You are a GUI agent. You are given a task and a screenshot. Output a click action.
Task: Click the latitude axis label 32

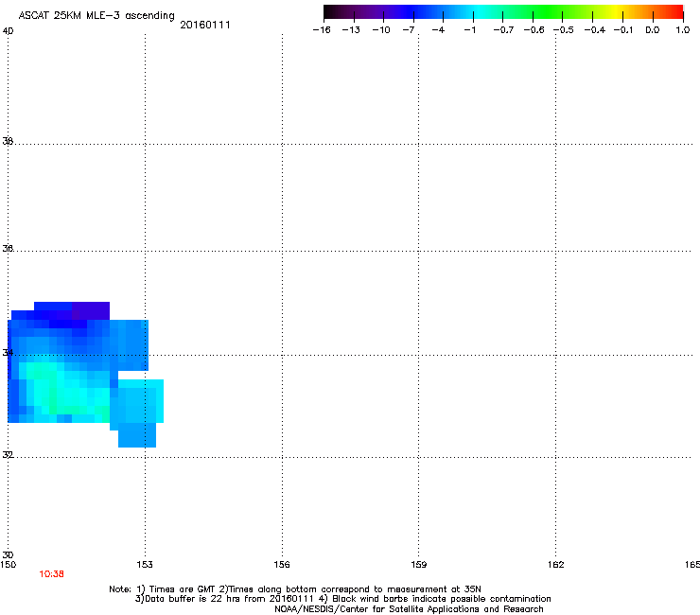pos(8,455)
